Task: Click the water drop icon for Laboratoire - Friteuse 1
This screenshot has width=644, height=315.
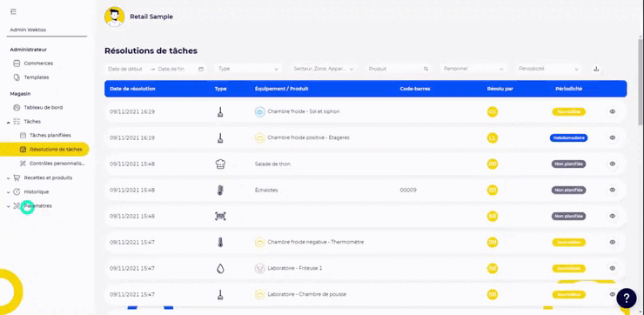Action: coord(220,269)
